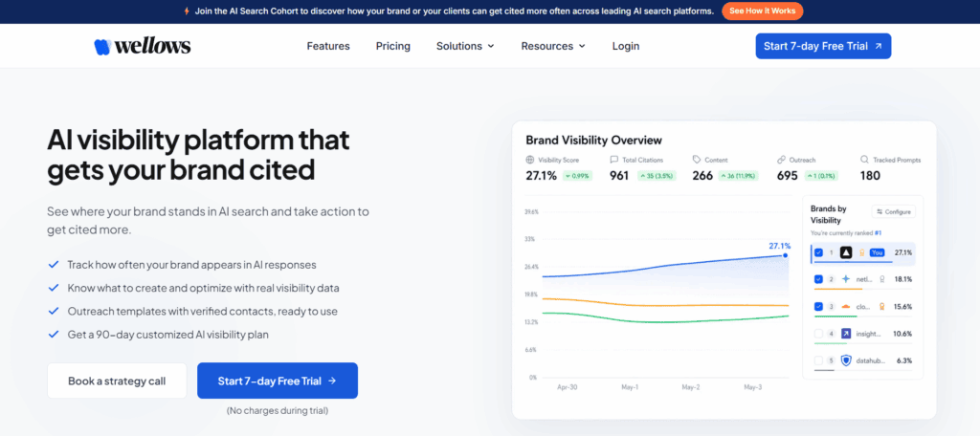
Task: Check the datahub… brand checkbox
Action: (819, 360)
